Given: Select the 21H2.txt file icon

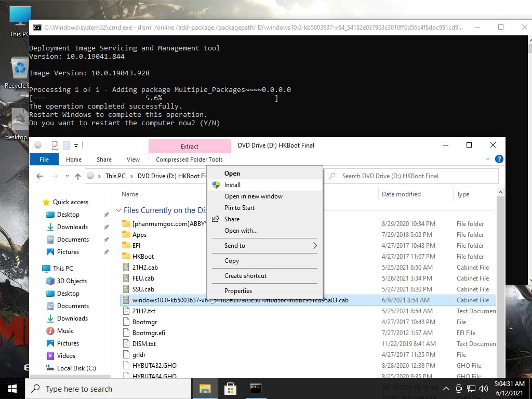Looking at the screenshot, I should coord(126,311).
